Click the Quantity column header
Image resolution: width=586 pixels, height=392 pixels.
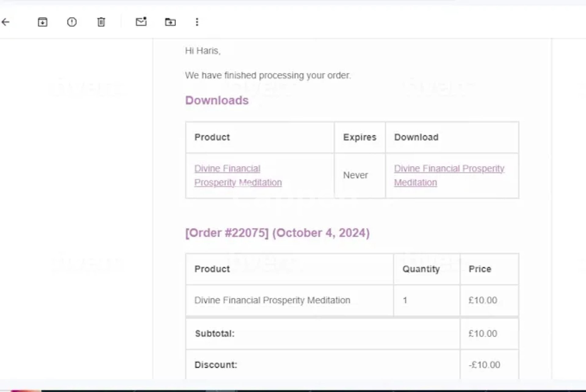pyautogui.click(x=421, y=269)
